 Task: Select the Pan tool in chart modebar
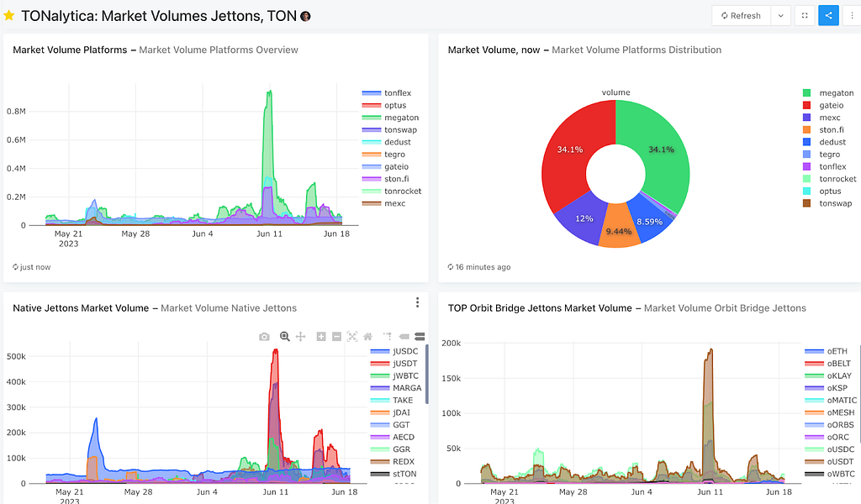coord(300,336)
